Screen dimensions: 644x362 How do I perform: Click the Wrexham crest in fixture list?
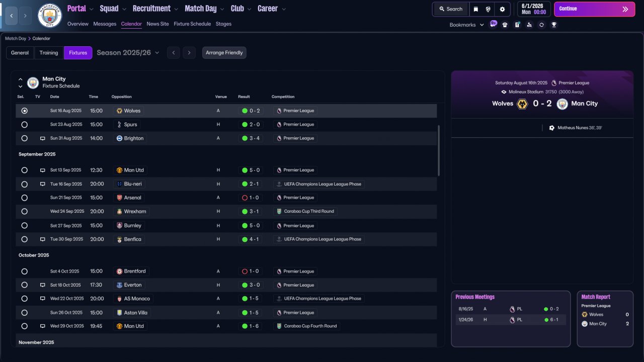tap(119, 212)
